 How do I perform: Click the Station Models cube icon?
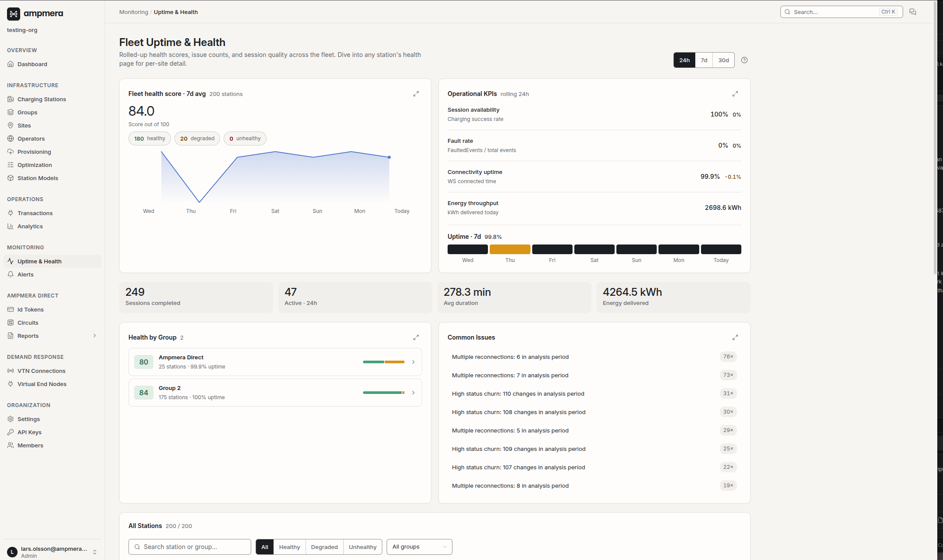click(x=11, y=178)
